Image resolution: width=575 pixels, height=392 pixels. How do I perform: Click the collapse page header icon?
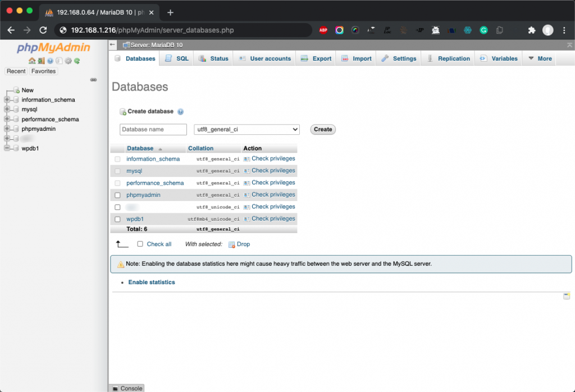click(569, 45)
